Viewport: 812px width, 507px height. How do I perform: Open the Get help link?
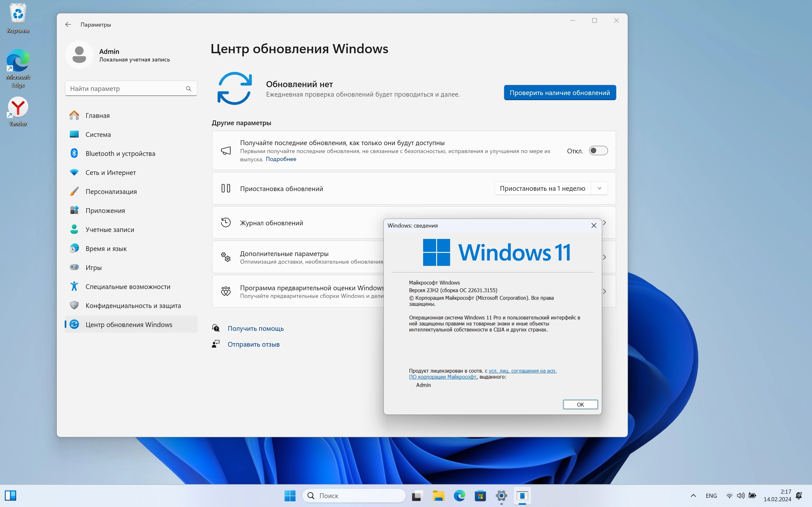pos(255,329)
